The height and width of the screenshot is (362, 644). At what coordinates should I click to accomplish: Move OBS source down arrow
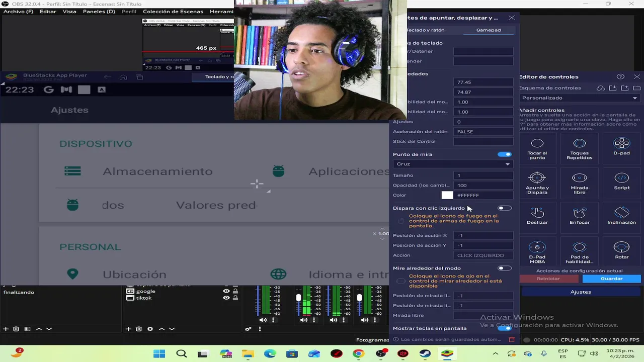click(x=172, y=329)
